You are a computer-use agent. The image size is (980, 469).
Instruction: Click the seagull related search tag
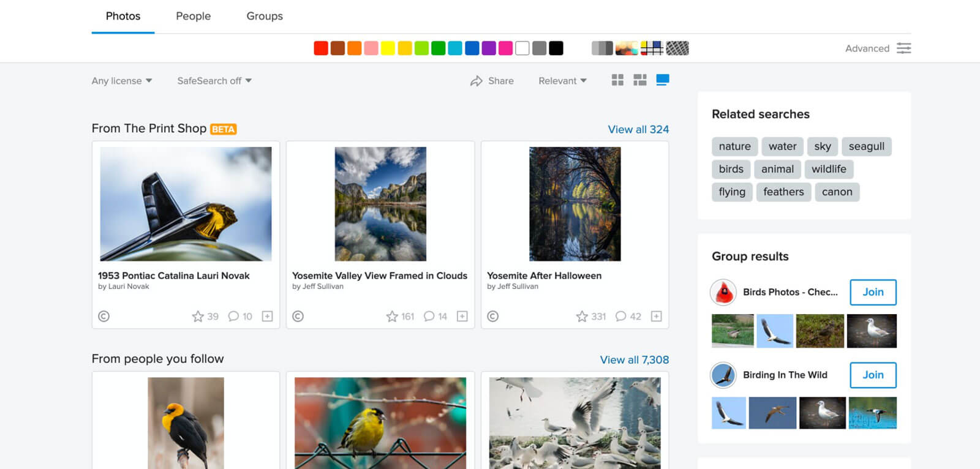click(866, 146)
